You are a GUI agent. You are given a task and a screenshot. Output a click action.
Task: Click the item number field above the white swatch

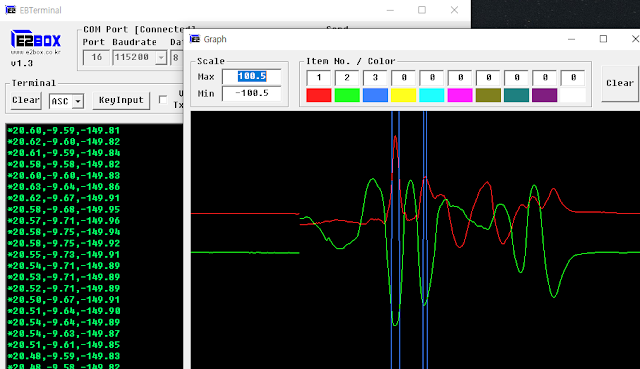573,78
